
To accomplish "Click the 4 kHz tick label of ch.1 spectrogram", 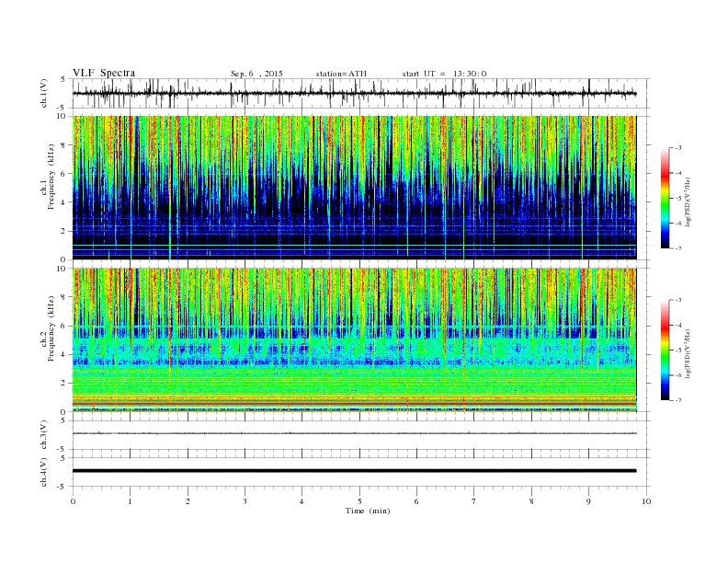I will click(x=63, y=202).
